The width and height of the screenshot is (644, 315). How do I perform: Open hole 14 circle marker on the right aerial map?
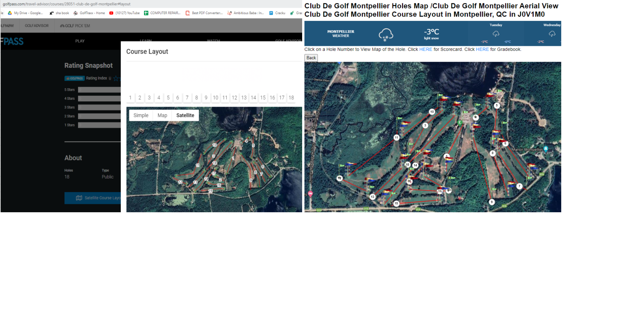(x=416, y=165)
